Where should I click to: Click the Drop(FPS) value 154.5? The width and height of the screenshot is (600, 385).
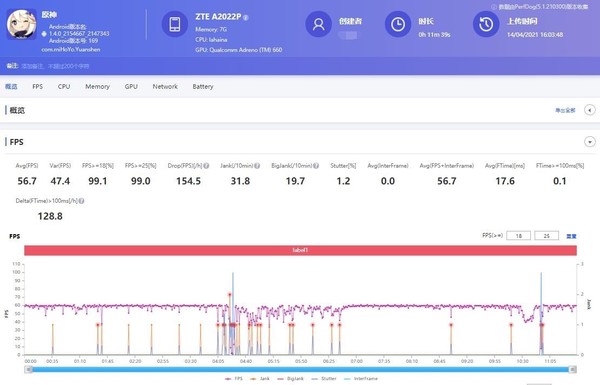[x=188, y=181]
